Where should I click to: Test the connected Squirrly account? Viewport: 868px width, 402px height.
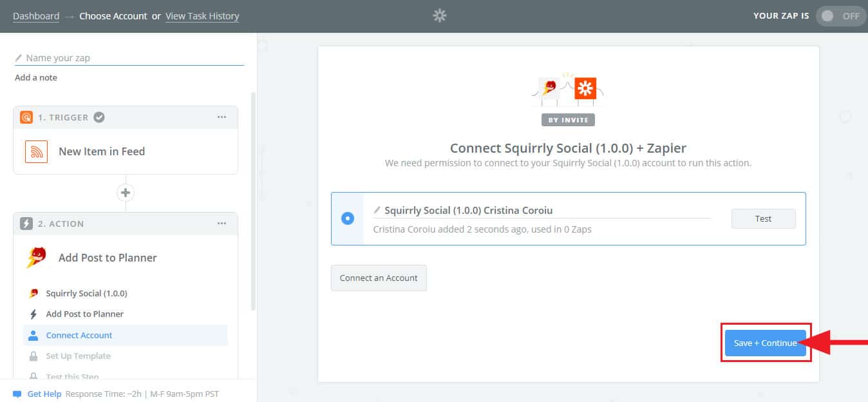coord(763,218)
